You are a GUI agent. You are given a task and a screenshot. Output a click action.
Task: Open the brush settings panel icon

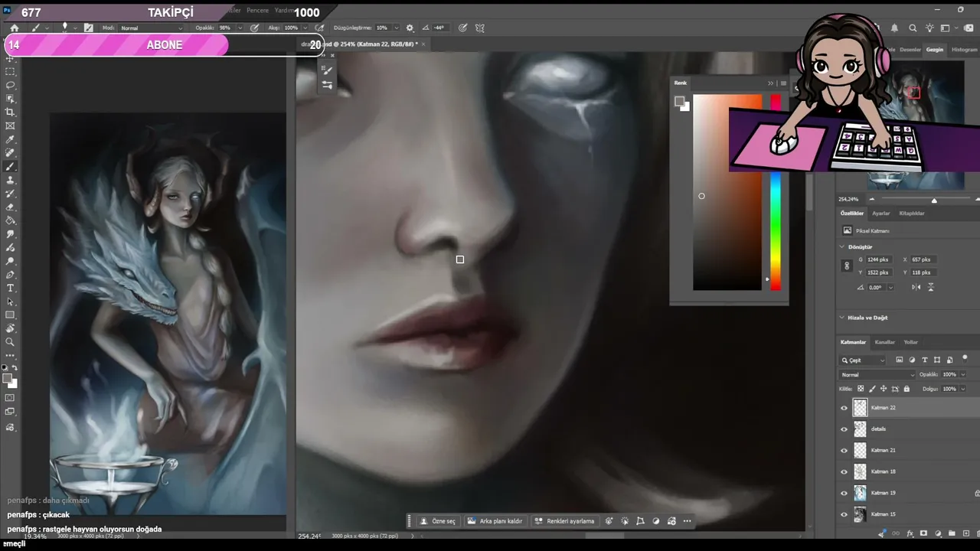coord(89,28)
